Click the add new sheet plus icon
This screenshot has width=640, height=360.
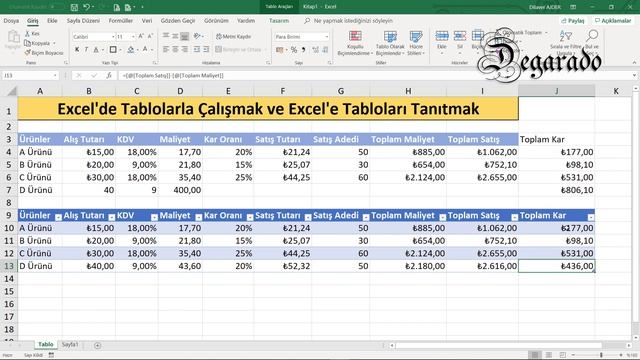click(97, 345)
